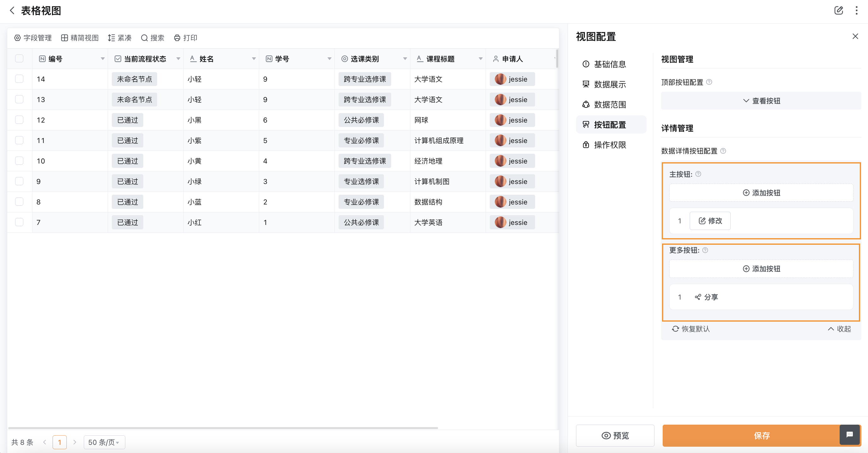This screenshot has width=868, height=453.
Task: Click help icon next to 数据详情按钮配置
Action: pos(723,151)
